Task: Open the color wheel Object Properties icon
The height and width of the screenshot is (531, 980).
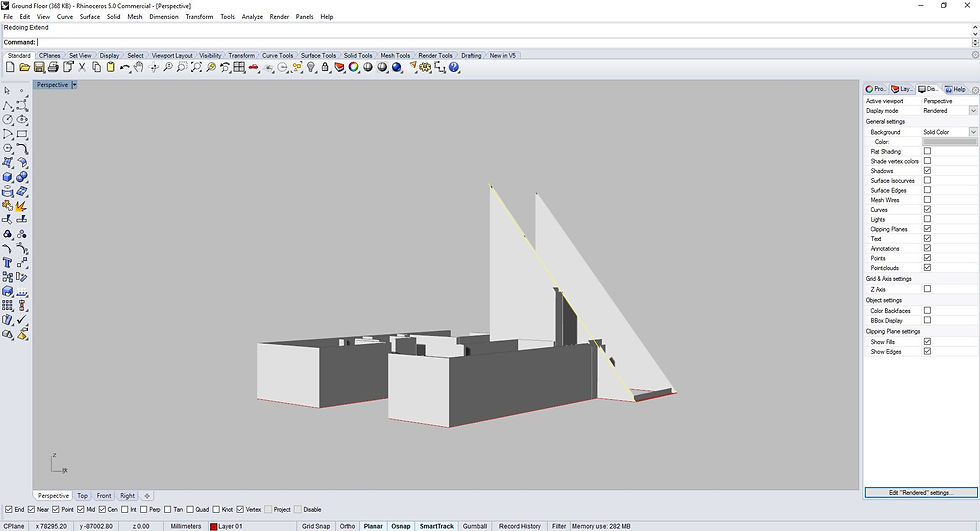Action: pos(354,67)
